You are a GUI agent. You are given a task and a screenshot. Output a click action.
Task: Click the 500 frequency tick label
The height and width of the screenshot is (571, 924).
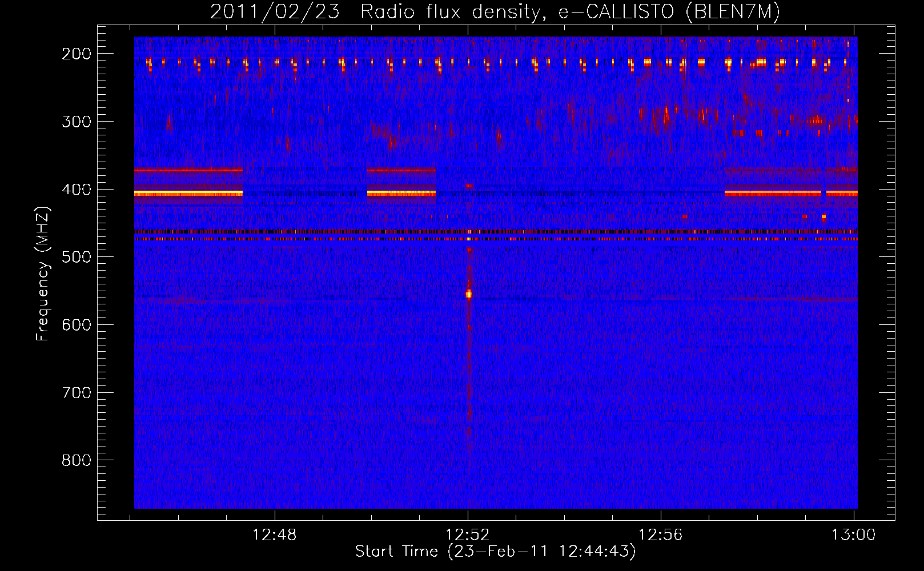click(x=77, y=257)
